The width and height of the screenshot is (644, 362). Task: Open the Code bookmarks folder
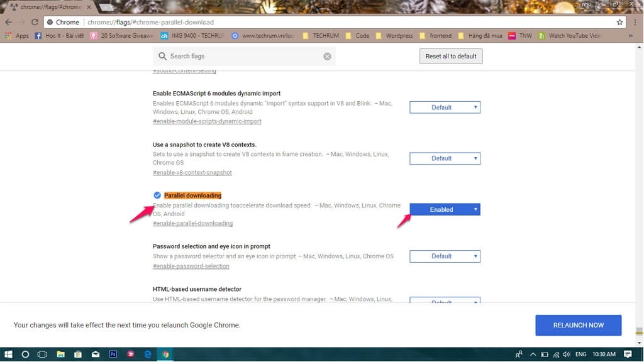pyautogui.click(x=357, y=36)
